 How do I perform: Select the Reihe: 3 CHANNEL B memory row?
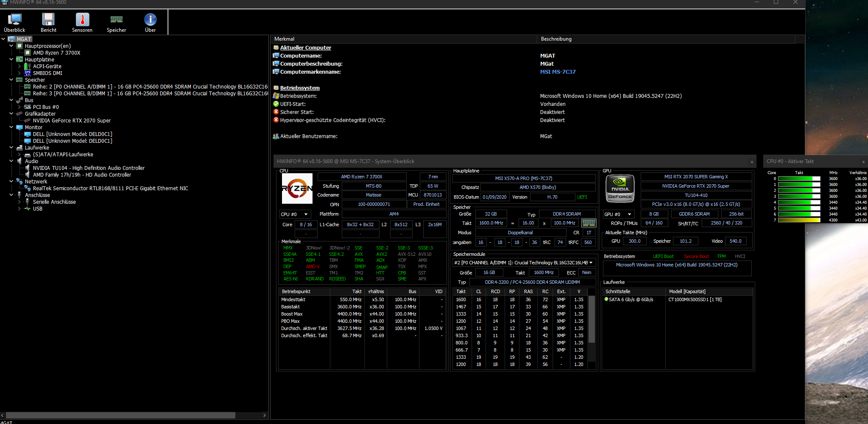pos(150,94)
